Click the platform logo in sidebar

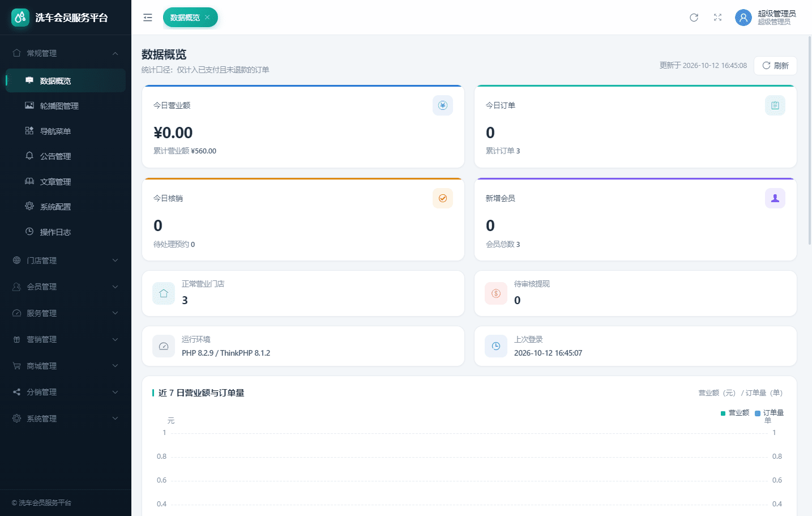pos(20,18)
